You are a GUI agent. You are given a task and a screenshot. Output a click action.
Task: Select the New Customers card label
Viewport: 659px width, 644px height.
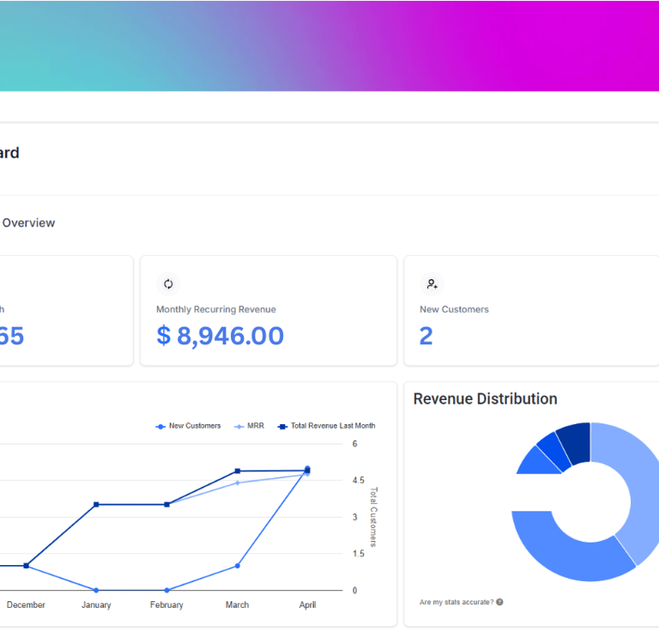click(454, 309)
